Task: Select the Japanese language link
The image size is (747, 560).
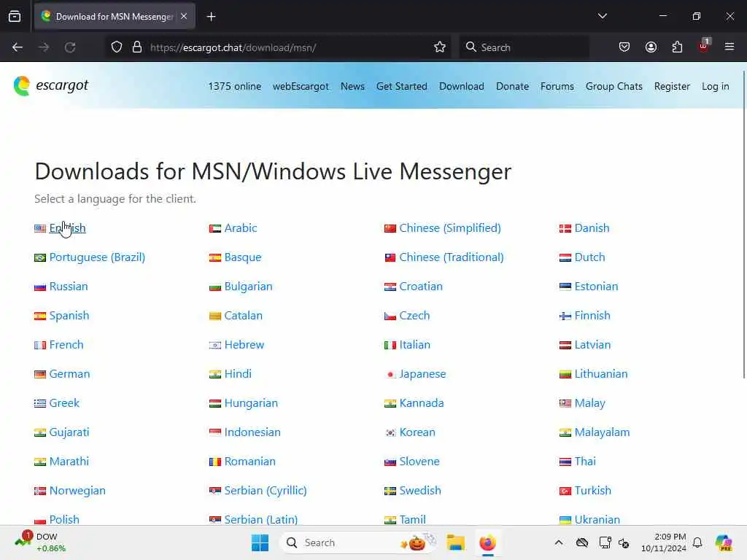Action: [422, 374]
